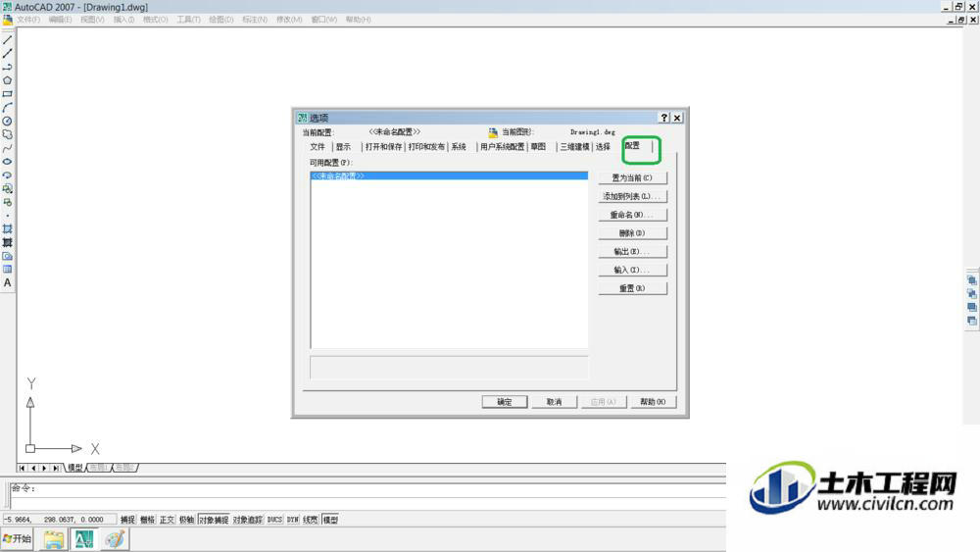Image resolution: width=980 pixels, height=552 pixels.
Task: Select the Region tool
Action: [x=8, y=256]
